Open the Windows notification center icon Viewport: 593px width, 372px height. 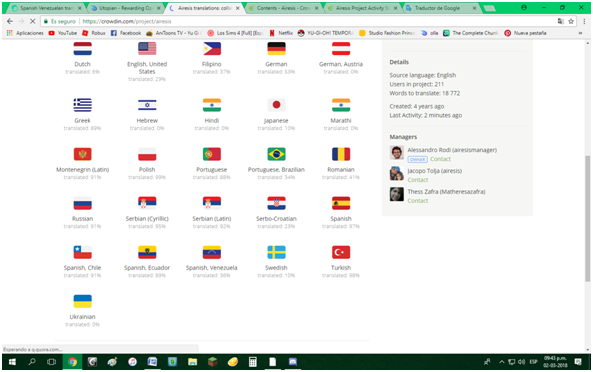[578, 362]
